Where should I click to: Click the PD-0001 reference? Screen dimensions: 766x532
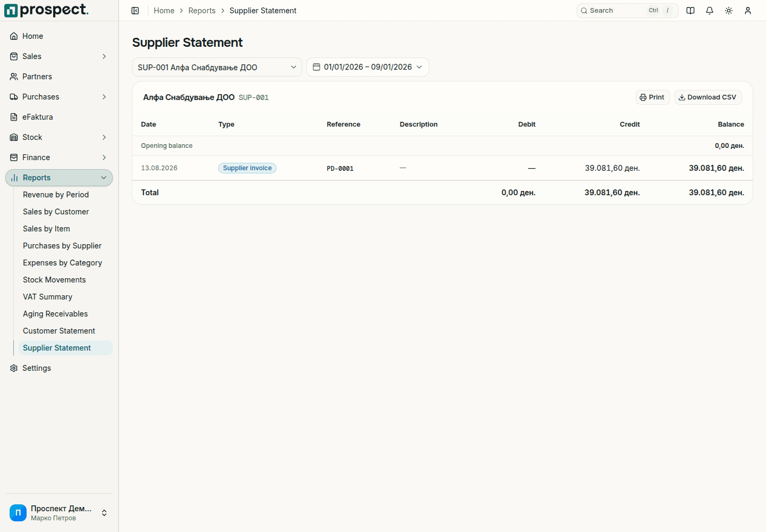click(x=340, y=169)
